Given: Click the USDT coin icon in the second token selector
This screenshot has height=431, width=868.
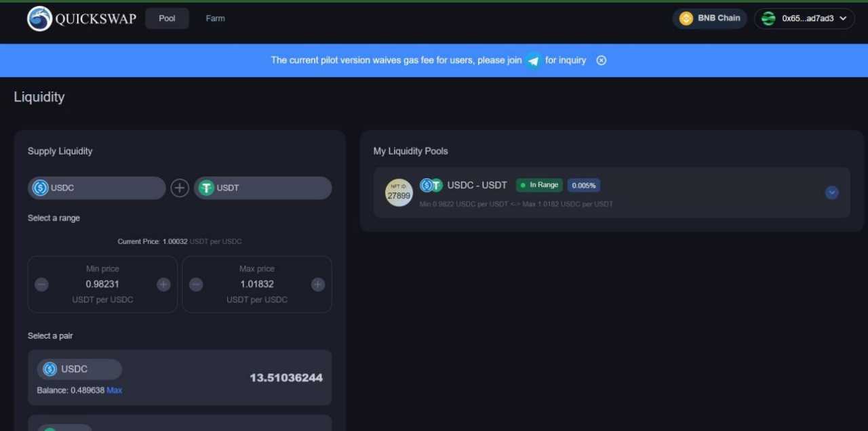Looking at the screenshot, I should 206,188.
